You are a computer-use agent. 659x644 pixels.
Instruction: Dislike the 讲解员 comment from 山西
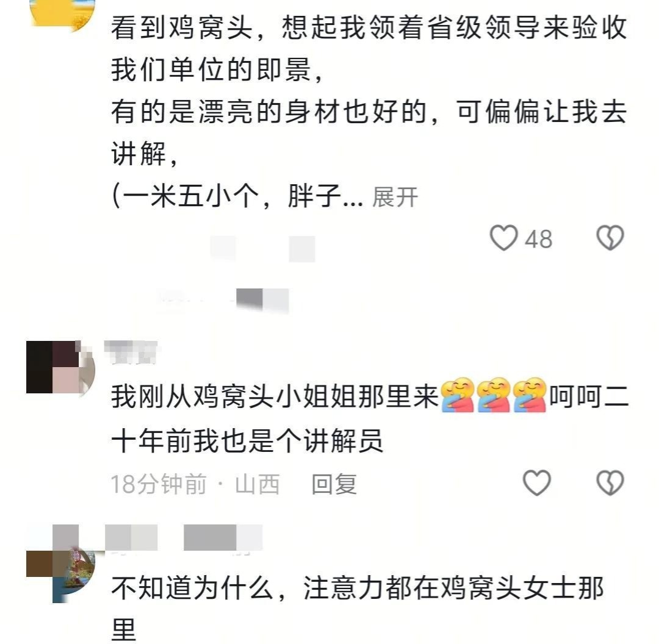[610, 482]
